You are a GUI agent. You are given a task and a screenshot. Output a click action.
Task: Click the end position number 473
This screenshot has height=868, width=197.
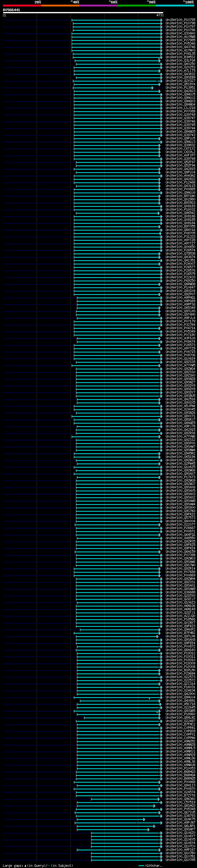159,15
